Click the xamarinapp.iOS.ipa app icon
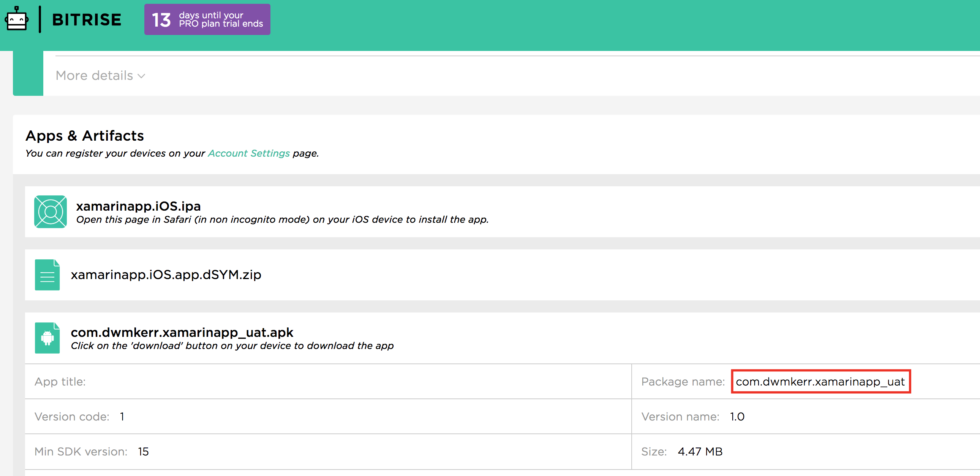980x476 pixels. click(51, 212)
